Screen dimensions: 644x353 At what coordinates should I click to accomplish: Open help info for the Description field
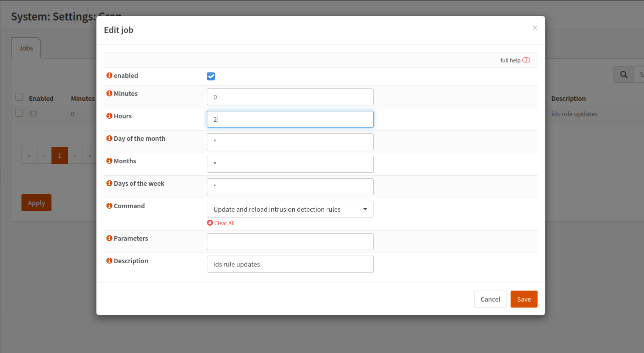109,261
